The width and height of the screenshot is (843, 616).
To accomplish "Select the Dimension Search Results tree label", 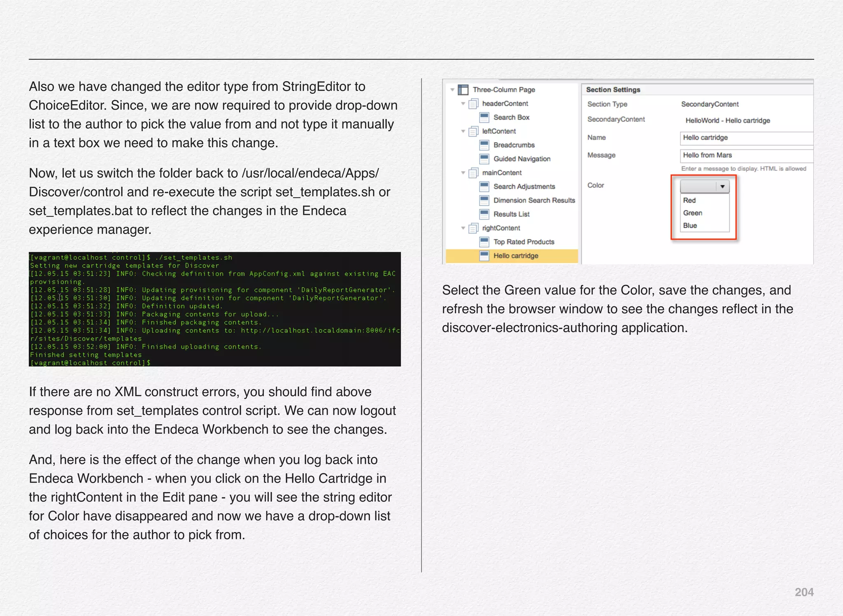I will point(534,201).
